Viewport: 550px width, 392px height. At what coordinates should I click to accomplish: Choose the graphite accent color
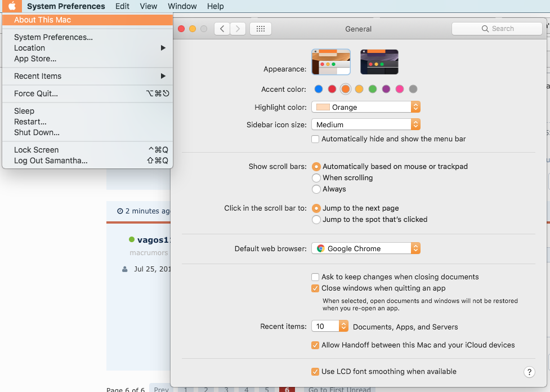coord(413,89)
